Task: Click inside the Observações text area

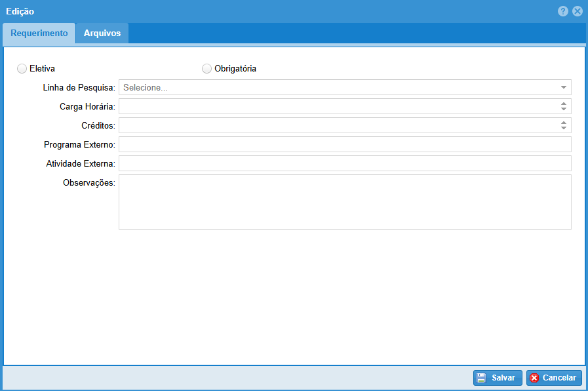Action: click(345, 202)
